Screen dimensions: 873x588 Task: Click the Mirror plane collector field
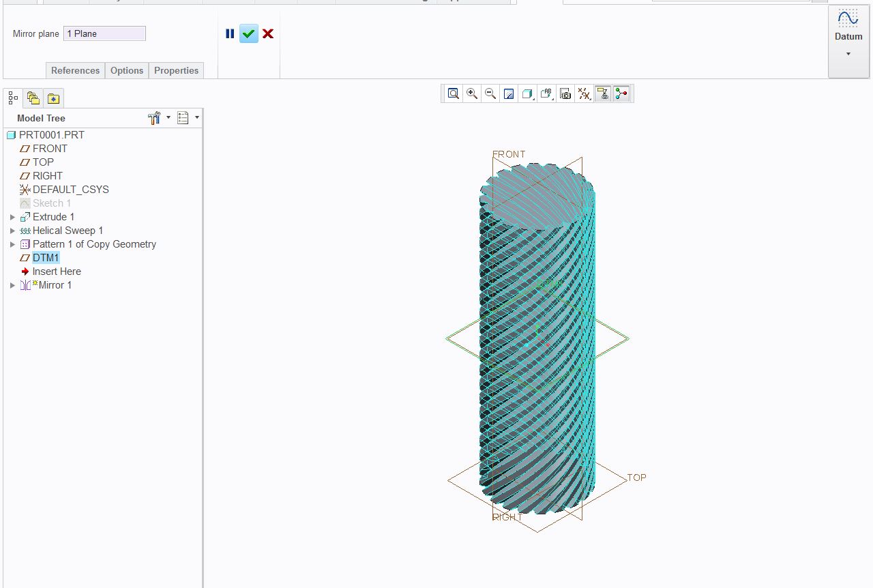coord(104,33)
